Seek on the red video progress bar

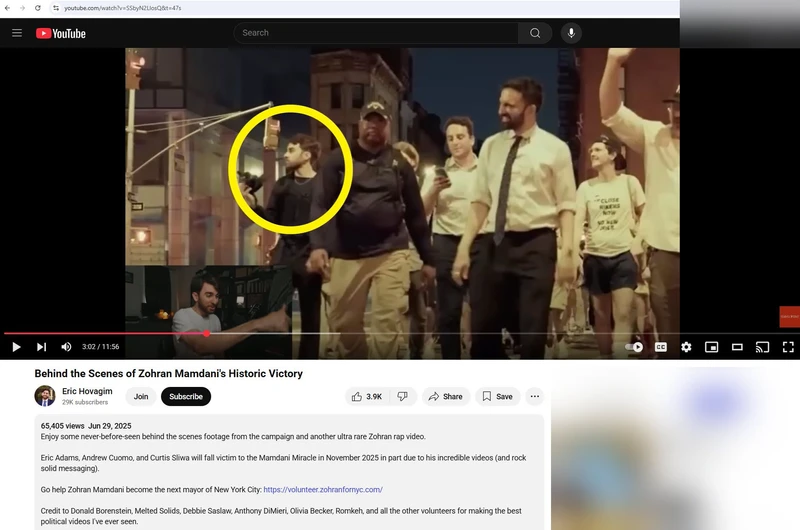coord(300,333)
